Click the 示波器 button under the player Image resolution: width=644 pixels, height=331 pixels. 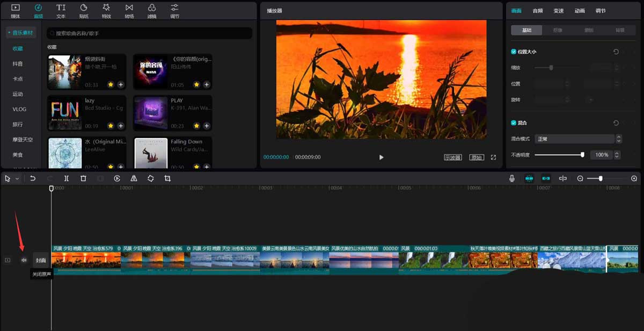click(x=452, y=157)
